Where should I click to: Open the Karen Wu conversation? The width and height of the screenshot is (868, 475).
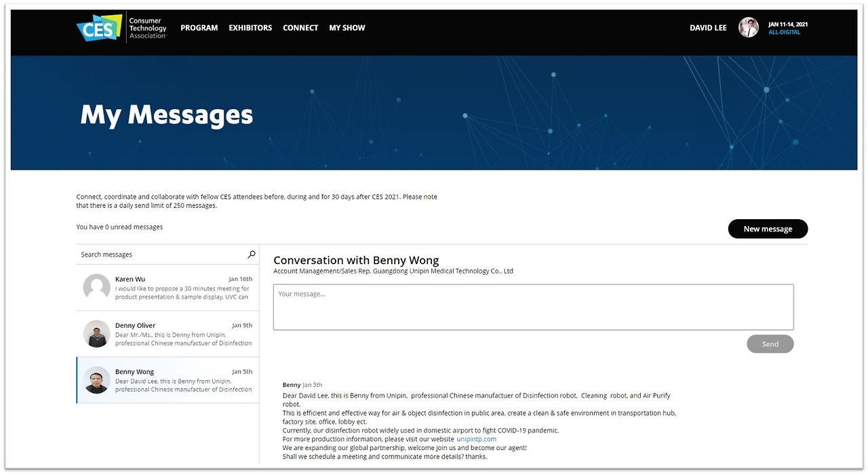167,288
